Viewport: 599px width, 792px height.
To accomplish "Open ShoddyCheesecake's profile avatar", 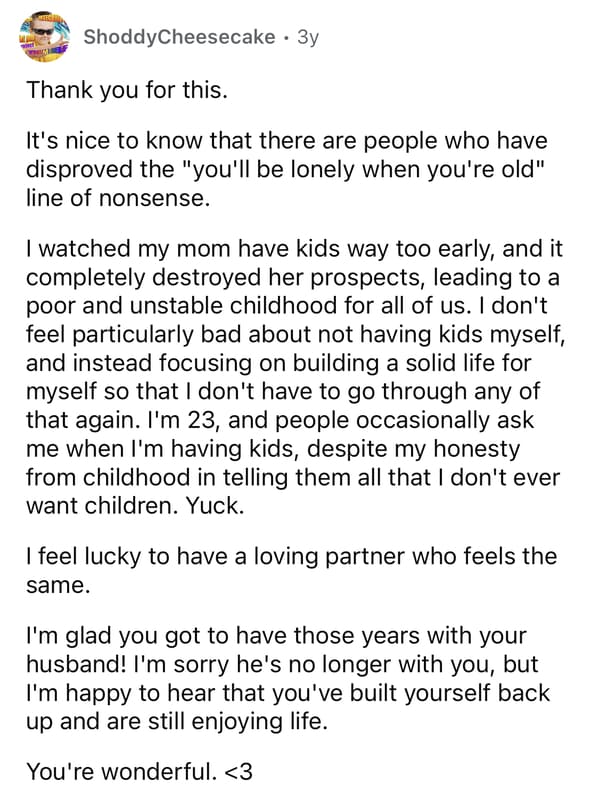I will [44, 36].
